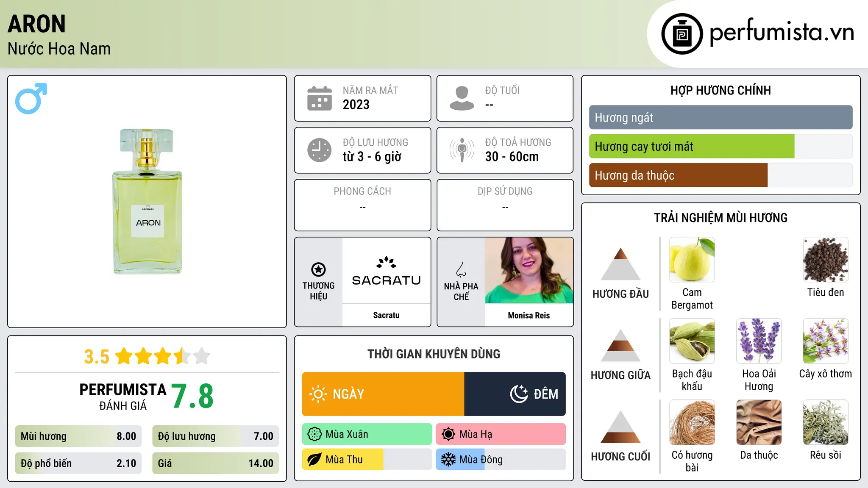Click the launch year value 2023

pos(356,105)
